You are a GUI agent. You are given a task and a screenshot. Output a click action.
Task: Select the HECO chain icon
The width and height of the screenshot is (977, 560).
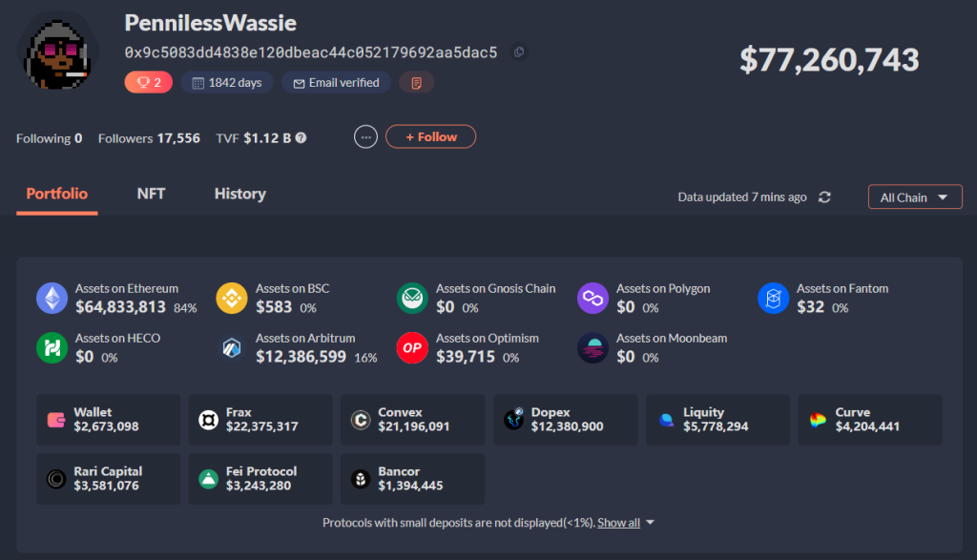[52, 347]
